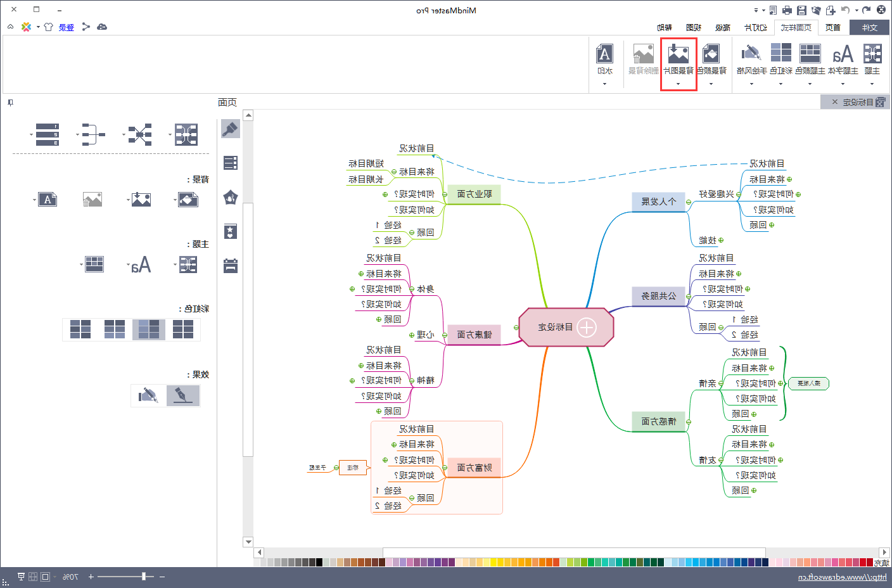Click the plus button on central 目标设定 node
892x588 pixels.
pos(587,328)
